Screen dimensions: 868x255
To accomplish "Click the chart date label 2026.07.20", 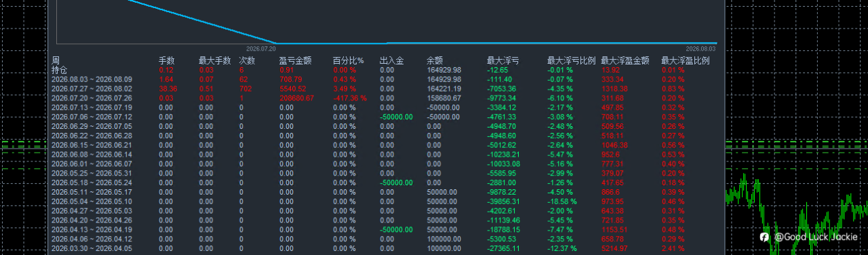I will point(261,49).
